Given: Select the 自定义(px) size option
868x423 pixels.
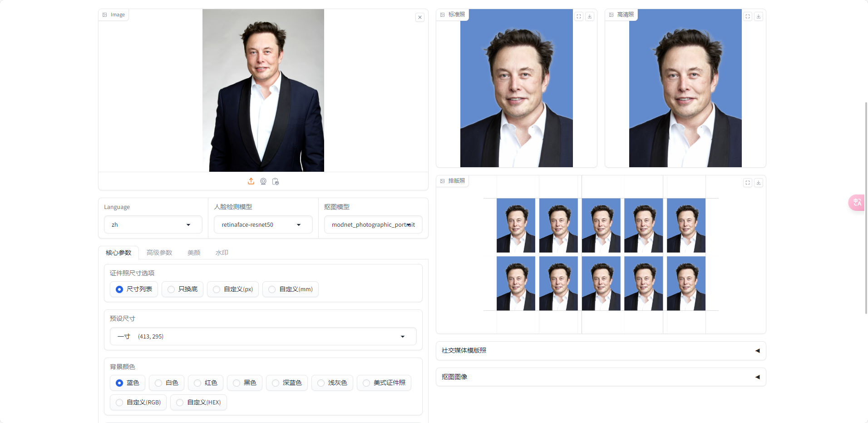Looking at the screenshot, I should (x=233, y=289).
